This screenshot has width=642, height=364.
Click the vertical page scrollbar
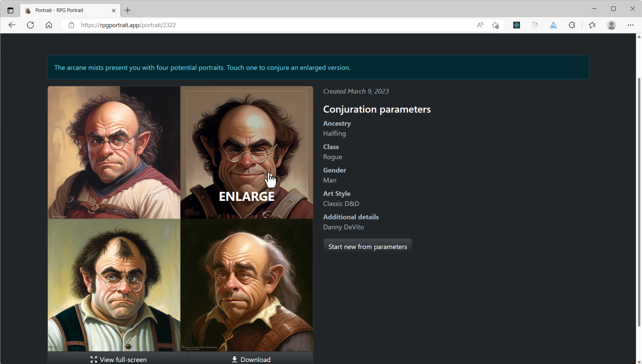(x=639, y=202)
